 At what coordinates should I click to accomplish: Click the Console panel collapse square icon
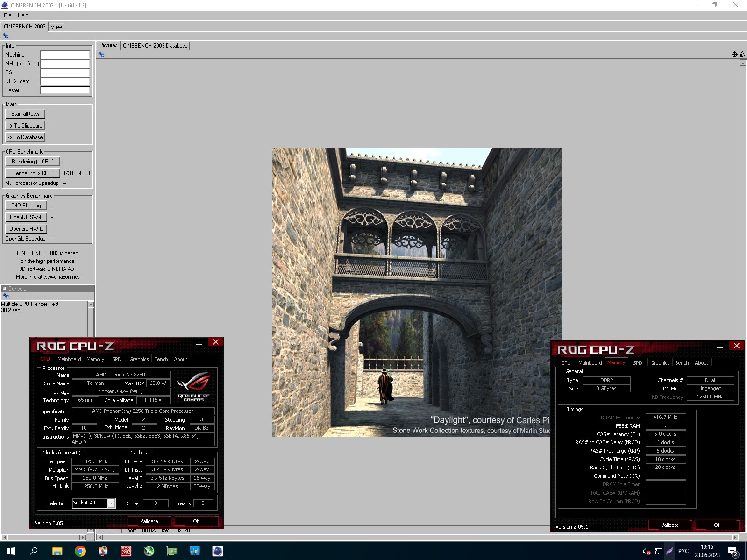click(x=4, y=289)
